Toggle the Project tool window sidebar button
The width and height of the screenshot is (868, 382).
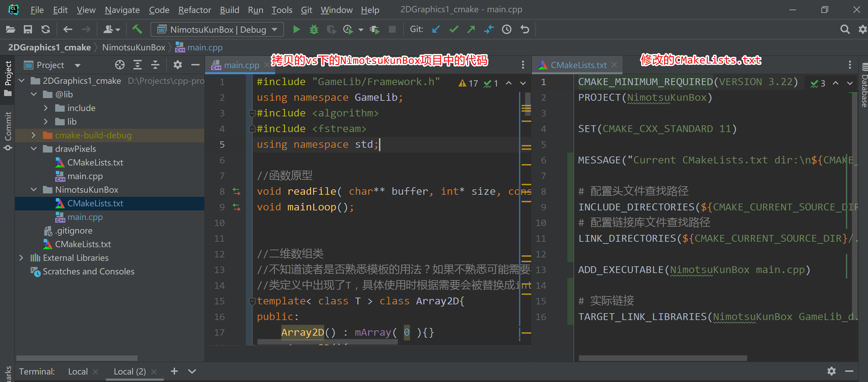pos(7,79)
